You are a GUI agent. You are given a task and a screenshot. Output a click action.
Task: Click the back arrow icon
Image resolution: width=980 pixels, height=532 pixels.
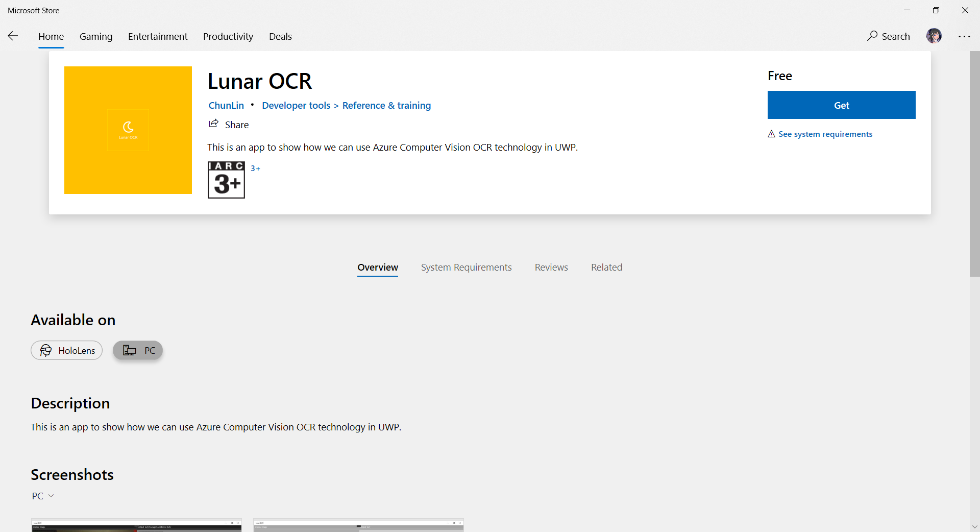tap(13, 36)
